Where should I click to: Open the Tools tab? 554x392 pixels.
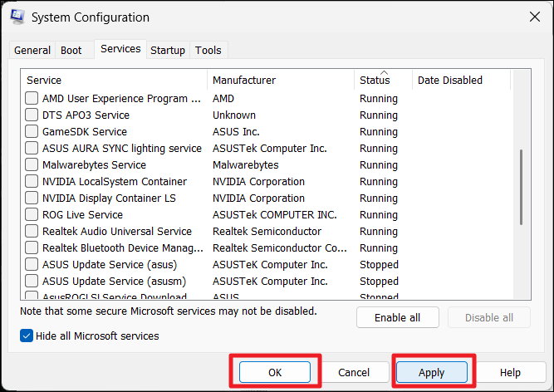208,51
